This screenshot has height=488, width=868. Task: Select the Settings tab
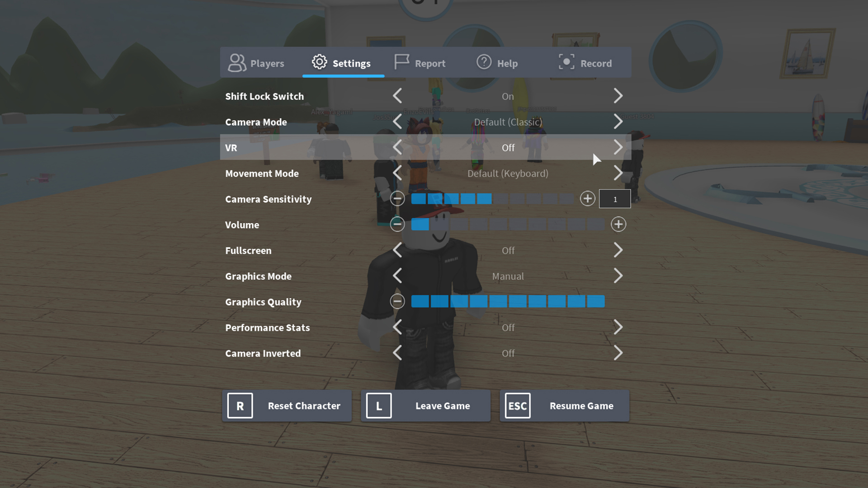coord(344,63)
